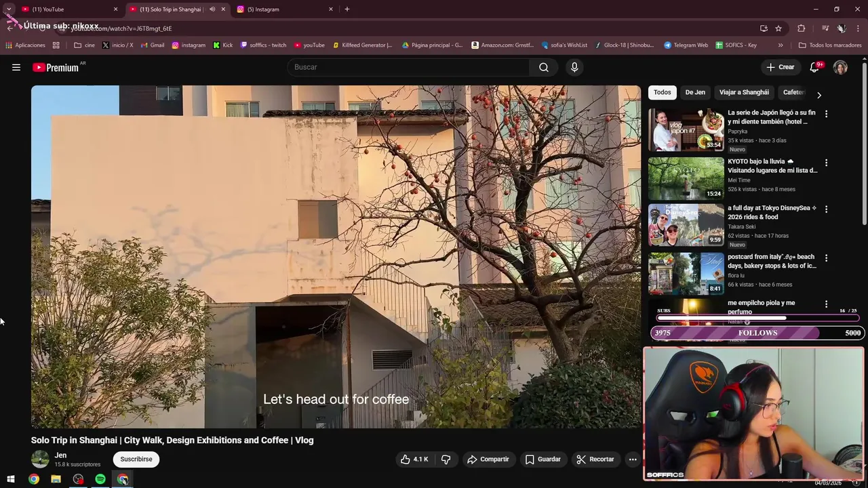Open the Install app icon in address bar
This screenshot has width=868, height=488.
point(764,28)
